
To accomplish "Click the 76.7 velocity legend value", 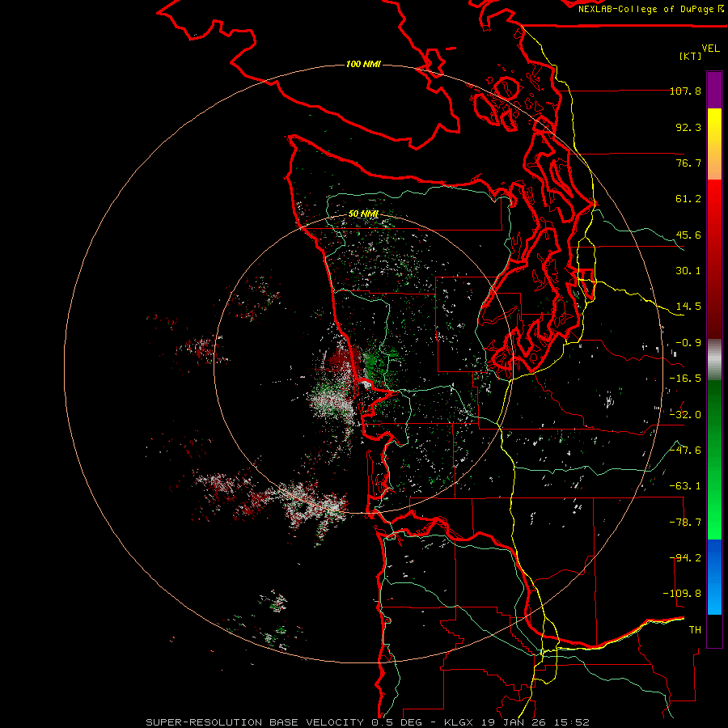I will click(688, 163).
